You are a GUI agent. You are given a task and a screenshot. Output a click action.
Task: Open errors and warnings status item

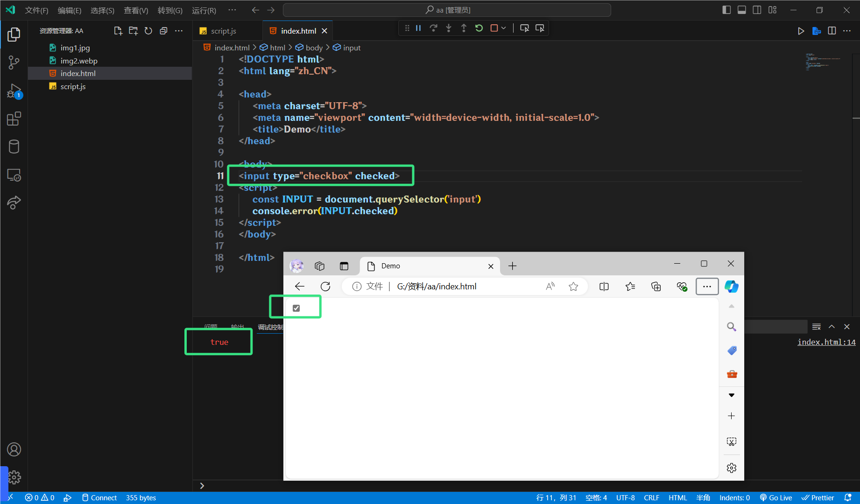coord(40,498)
